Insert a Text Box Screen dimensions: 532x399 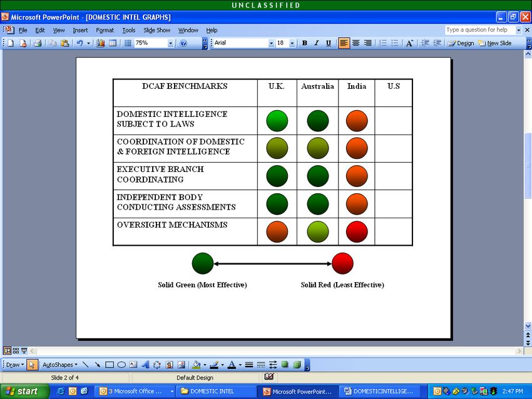133,365
